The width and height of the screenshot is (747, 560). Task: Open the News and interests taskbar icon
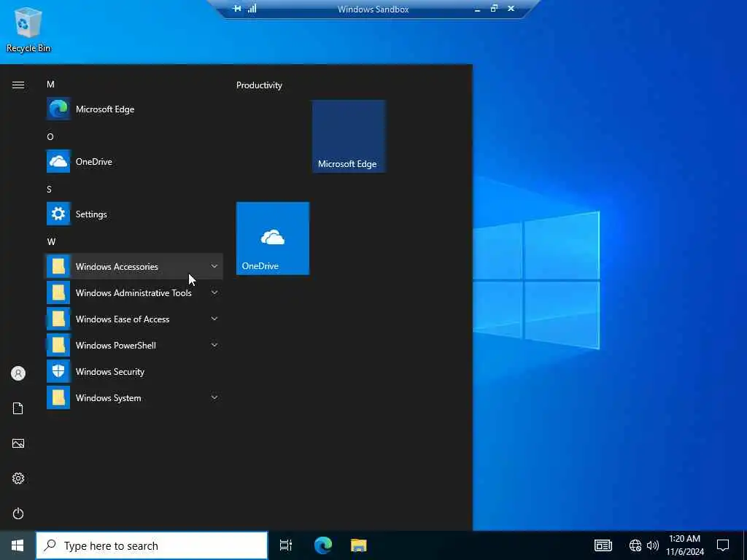603,545
